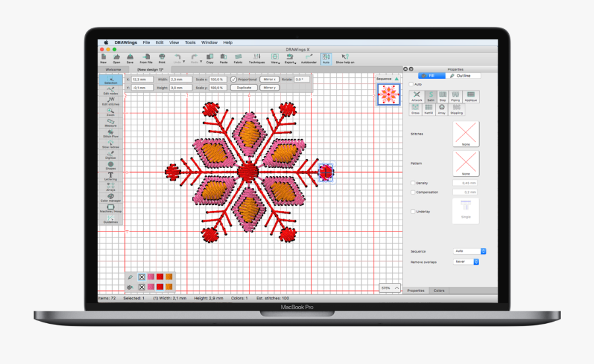Open the Help menu

tap(228, 43)
